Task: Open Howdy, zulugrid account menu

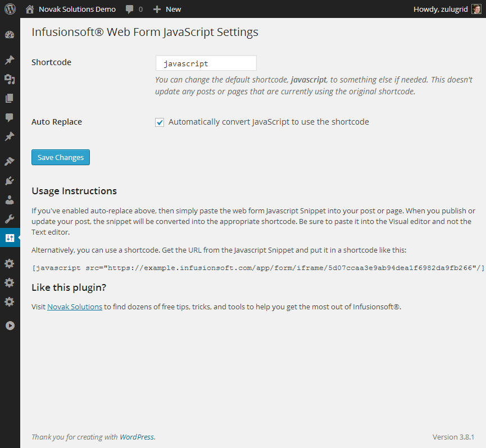Action: pyautogui.click(x=440, y=10)
